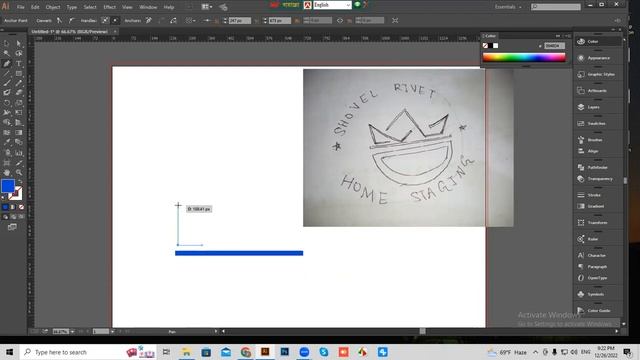Open the OpenType panel
The image size is (640, 360).
pyautogui.click(x=598, y=278)
